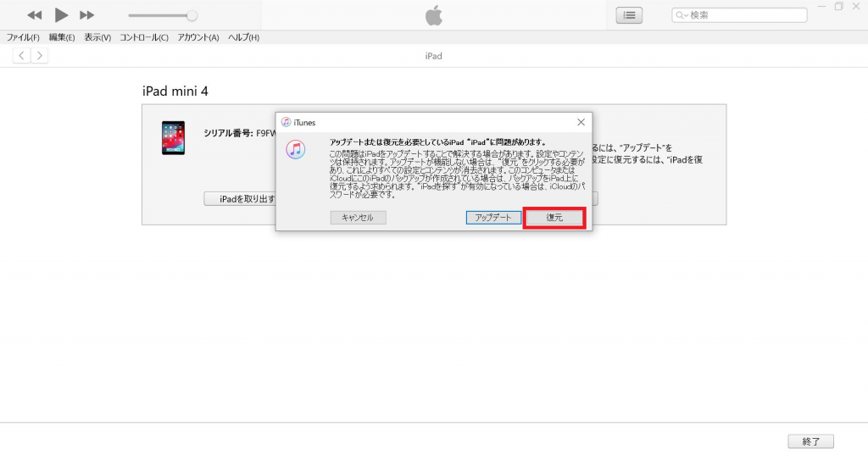Click the 終了 button

pos(811,441)
